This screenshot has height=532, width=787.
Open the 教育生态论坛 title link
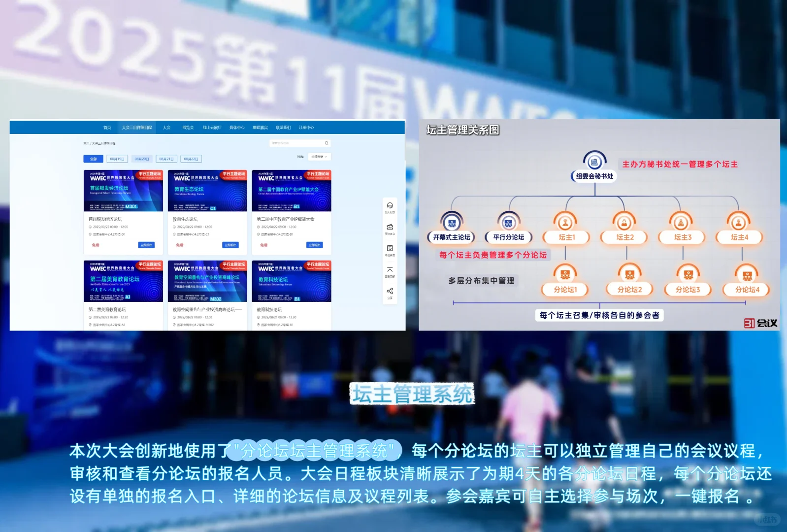(185, 219)
